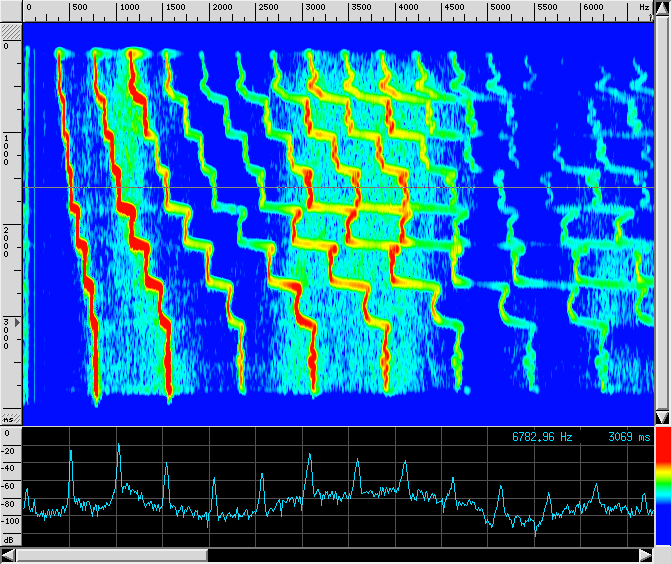Click the 5000 mark on frequency ruler
671x564 pixels.
(500, 8)
